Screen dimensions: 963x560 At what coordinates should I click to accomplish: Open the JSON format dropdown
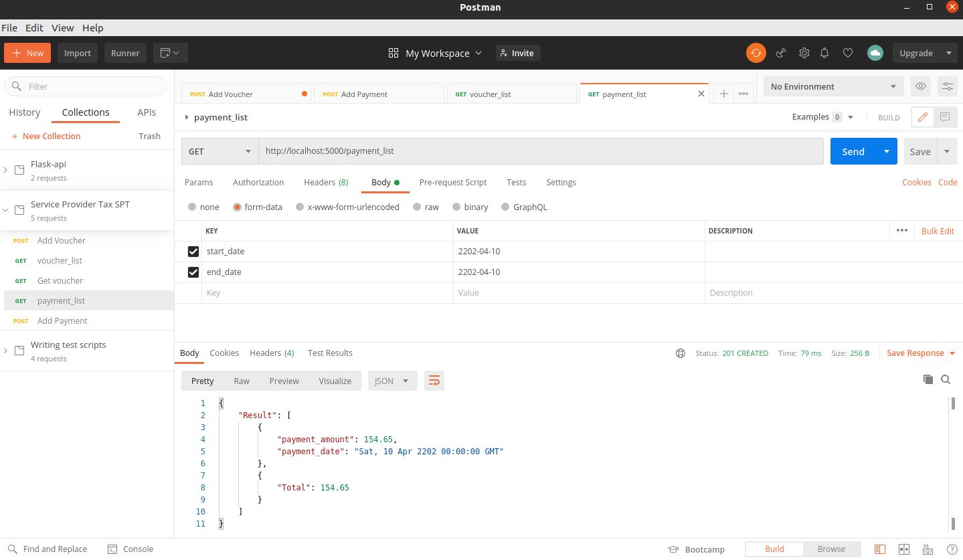click(x=393, y=381)
